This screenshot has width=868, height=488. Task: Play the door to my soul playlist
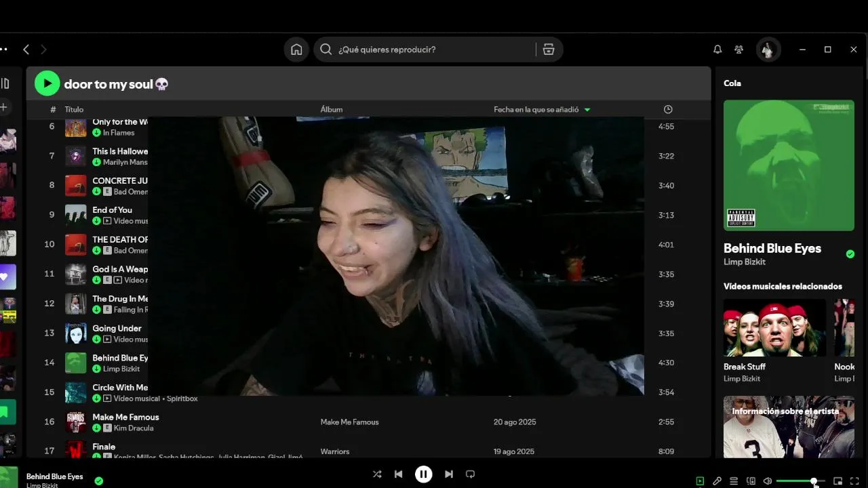pyautogui.click(x=47, y=83)
